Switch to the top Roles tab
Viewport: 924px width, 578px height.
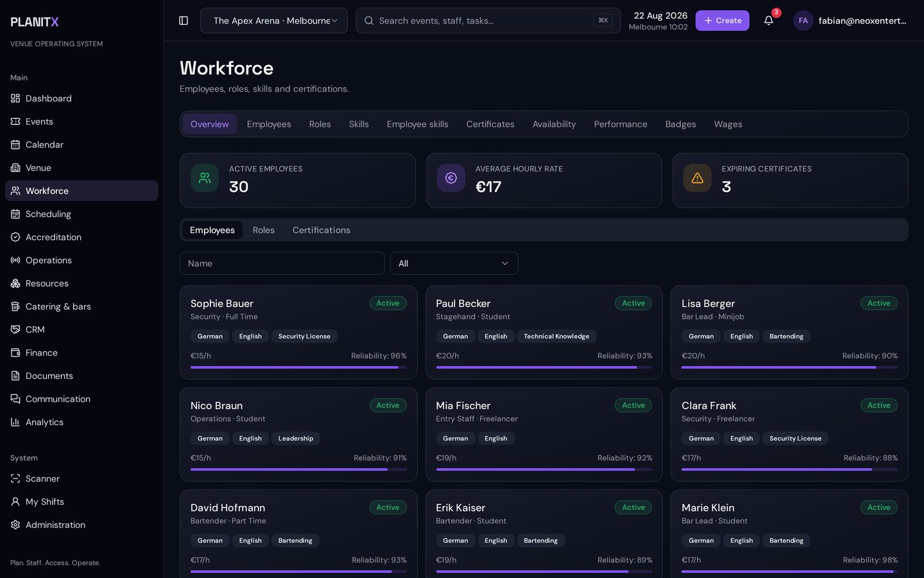point(320,124)
